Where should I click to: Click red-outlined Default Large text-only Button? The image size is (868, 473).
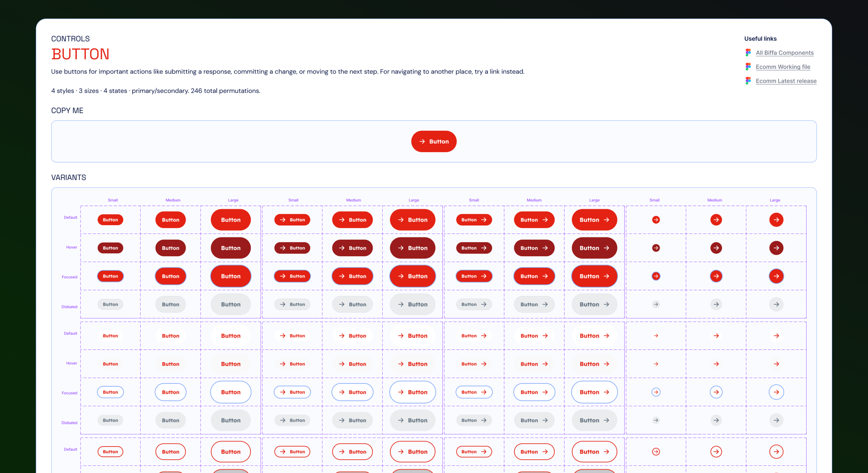230,452
